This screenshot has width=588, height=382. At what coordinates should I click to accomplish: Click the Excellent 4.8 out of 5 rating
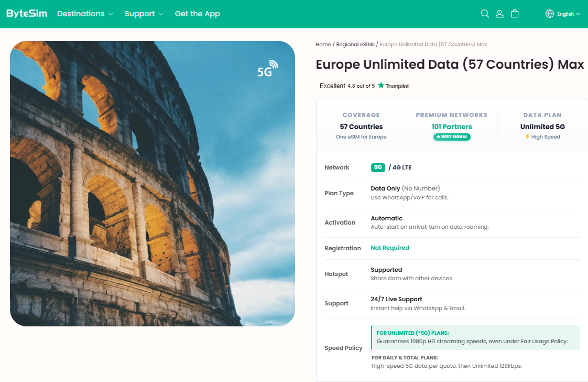click(347, 86)
